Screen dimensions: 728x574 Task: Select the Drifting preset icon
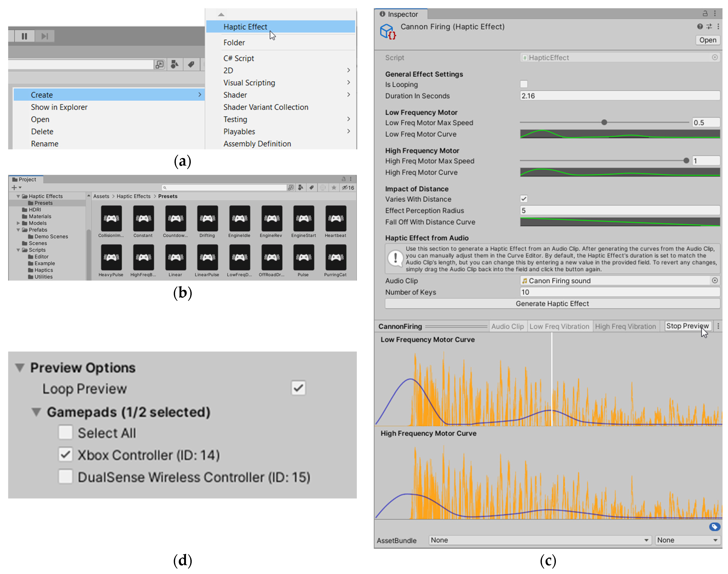coord(207,219)
